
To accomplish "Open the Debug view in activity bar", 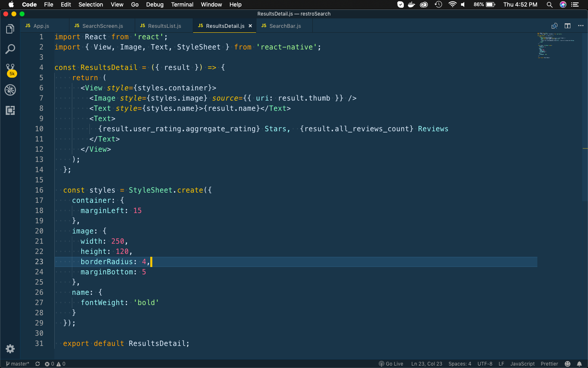I will click(10, 90).
